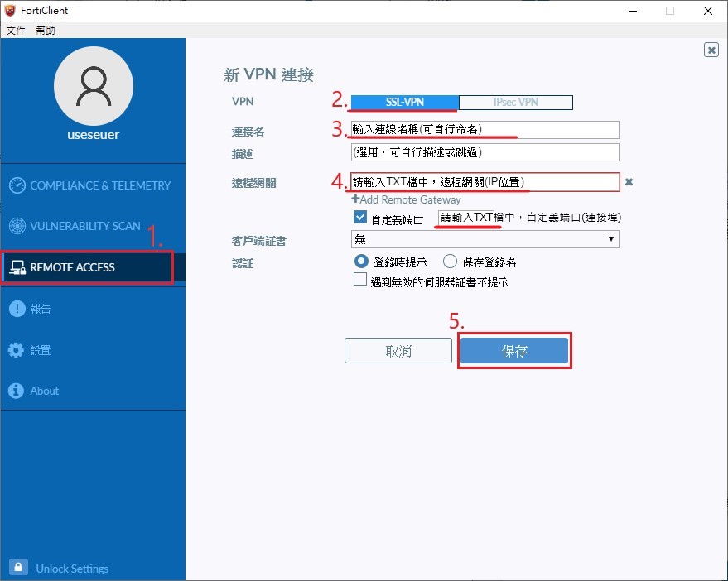Open the 文件 menu
This screenshot has height=581, width=728.
(16, 30)
